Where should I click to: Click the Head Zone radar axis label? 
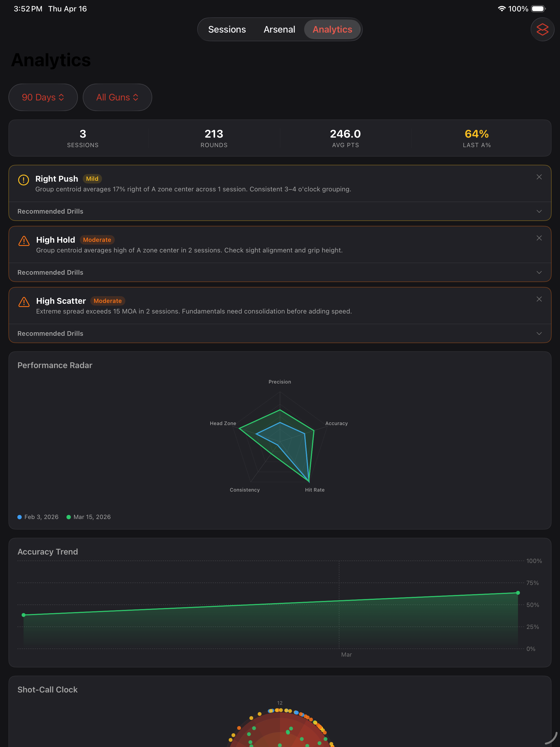(223, 423)
